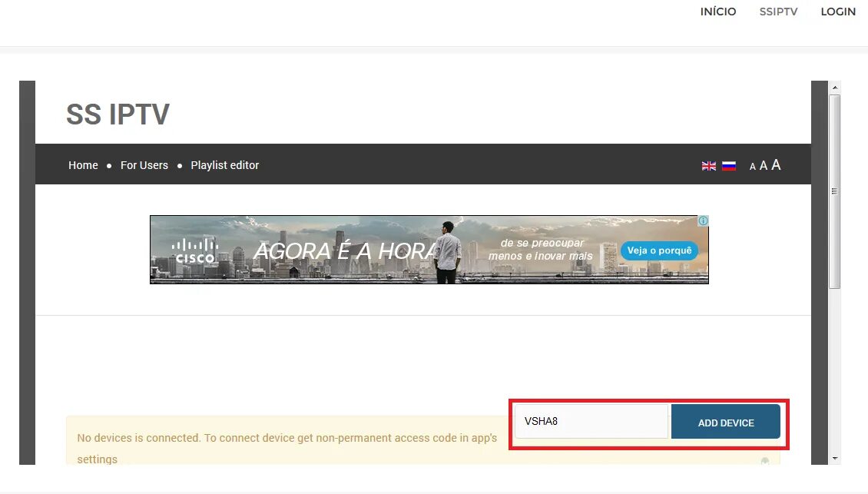Viewport: 868px width, 494px height.
Task: Go to Home menu item
Action: point(83,165)
